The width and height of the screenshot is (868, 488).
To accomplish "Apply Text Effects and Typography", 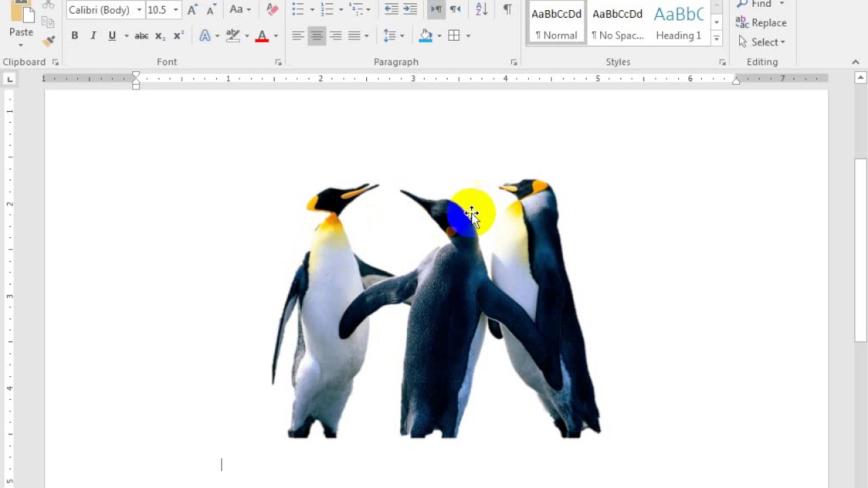I will click(x=205, y=36).
